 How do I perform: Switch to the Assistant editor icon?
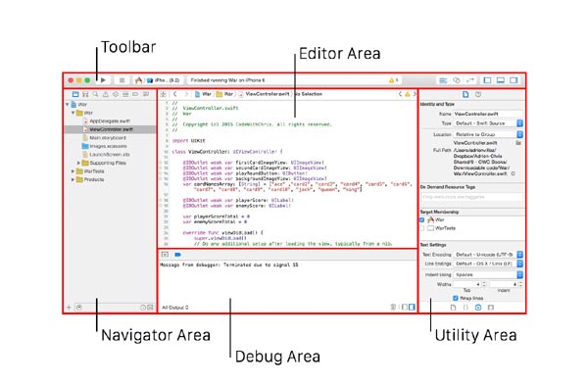pyautogui.click(x=457, y=80)
